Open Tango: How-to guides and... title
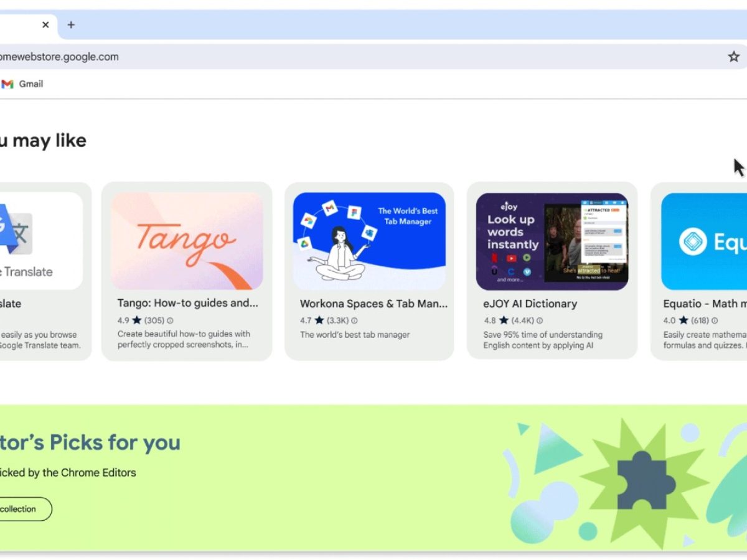The height and width of the screenshot is (560, 747). point(188,304)
